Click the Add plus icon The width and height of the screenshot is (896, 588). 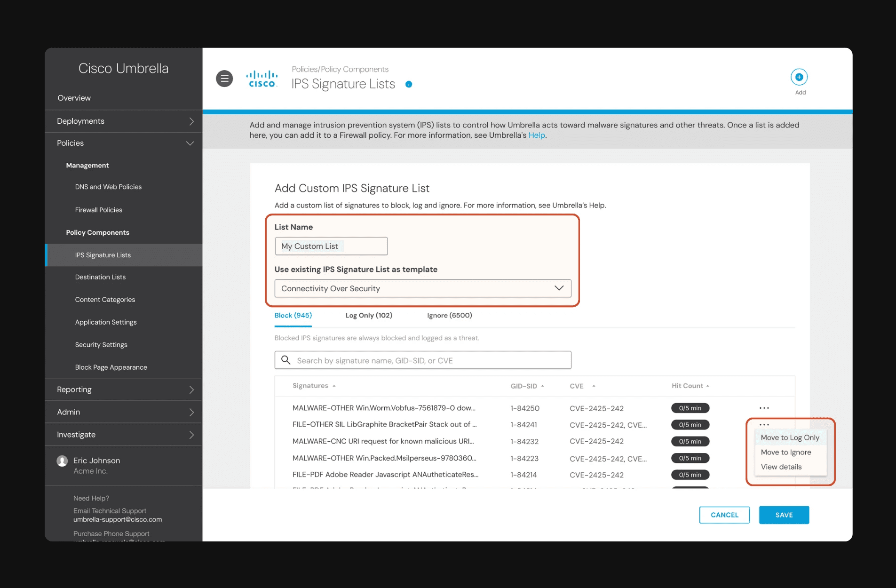pos(799,77)
